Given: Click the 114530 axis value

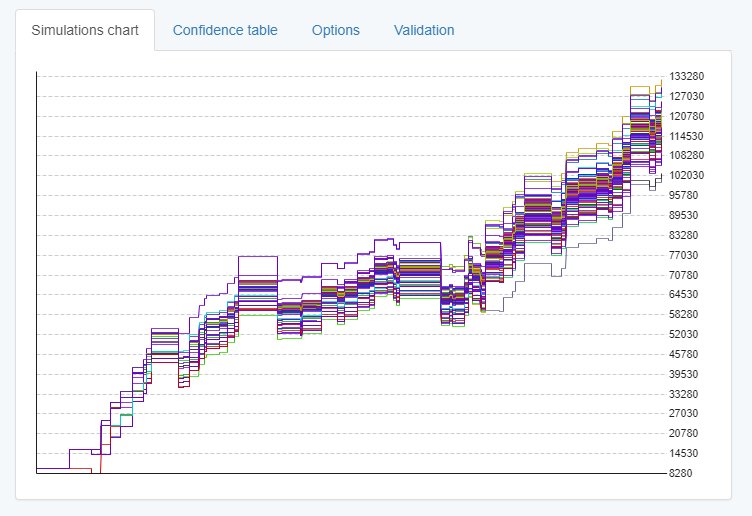Looking at the screenshot, I should [687, 136].
